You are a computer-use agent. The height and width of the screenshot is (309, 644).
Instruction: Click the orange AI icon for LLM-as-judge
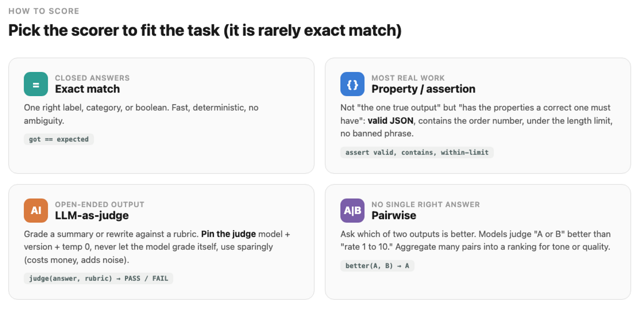tap(36, 210)
